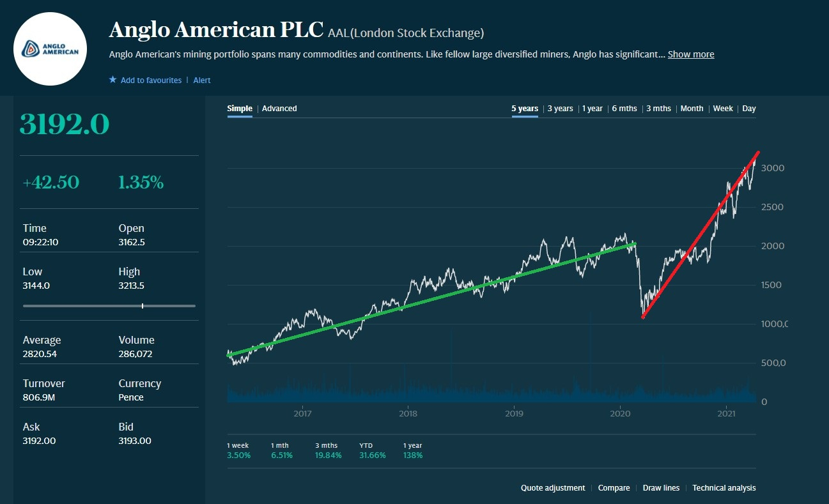The image size is (829, 504).
Task: Select the 3 mths time range
Action: pos(658,109)
